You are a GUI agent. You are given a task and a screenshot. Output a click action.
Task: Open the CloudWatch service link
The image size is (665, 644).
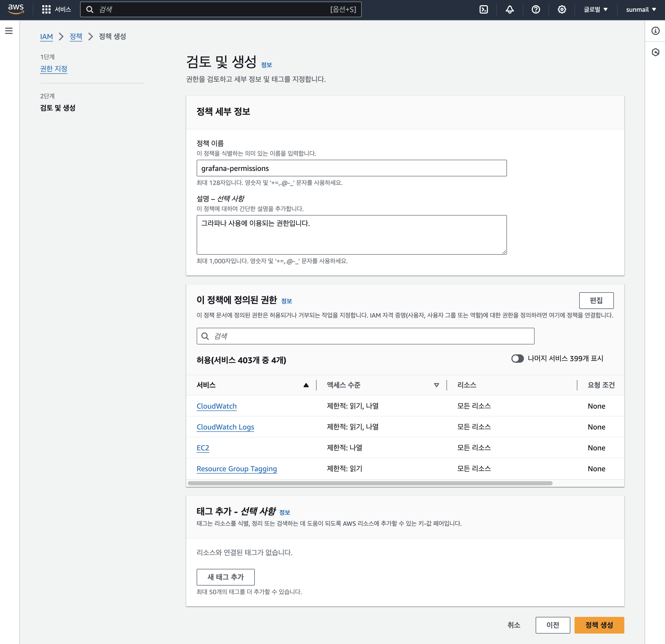tap(216, 406)
